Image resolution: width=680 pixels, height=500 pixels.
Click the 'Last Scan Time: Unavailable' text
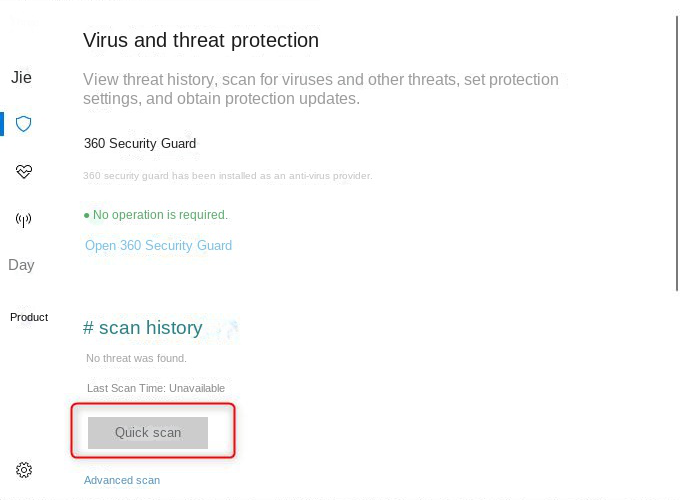(x=156, y=388)
